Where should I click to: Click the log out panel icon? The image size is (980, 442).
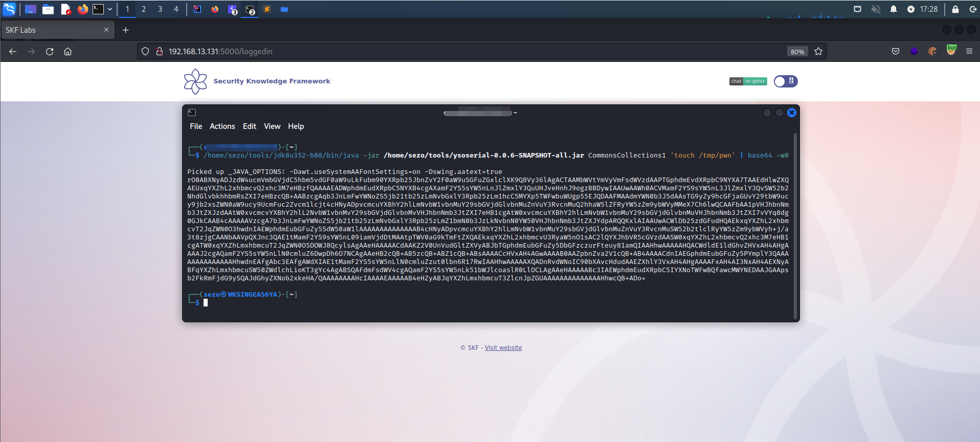click(x=973, y=9)
